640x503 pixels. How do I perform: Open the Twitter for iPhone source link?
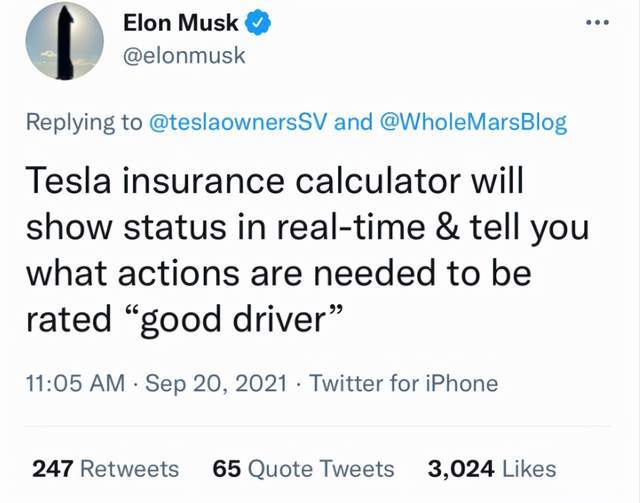point(404,383)
